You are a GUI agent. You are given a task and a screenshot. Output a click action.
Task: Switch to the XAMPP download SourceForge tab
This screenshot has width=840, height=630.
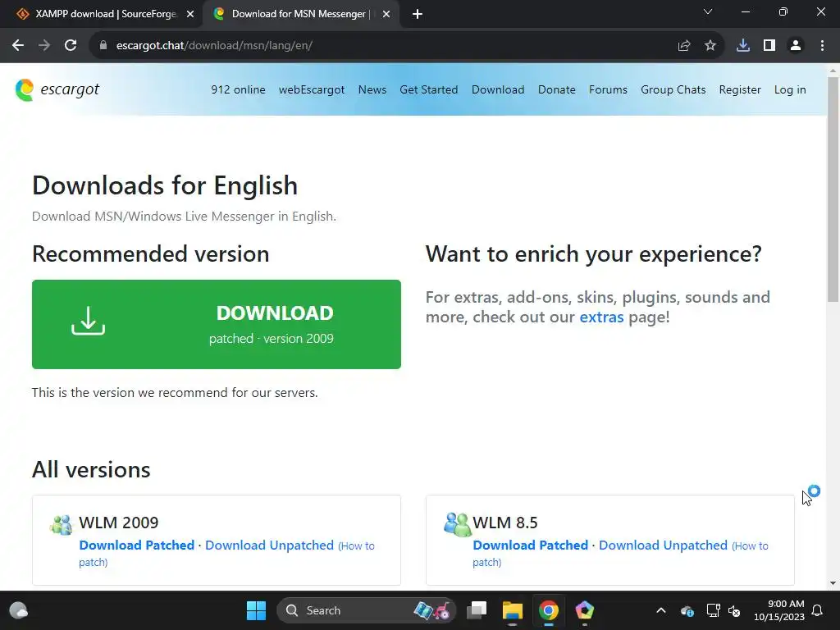point(101,14)
